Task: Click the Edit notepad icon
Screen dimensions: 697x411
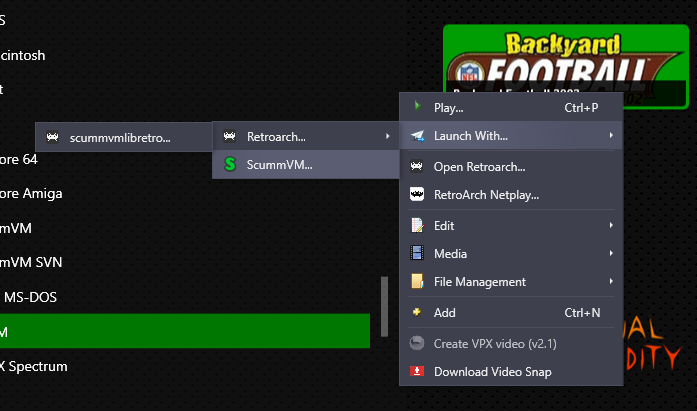Action: pos(417,225)
